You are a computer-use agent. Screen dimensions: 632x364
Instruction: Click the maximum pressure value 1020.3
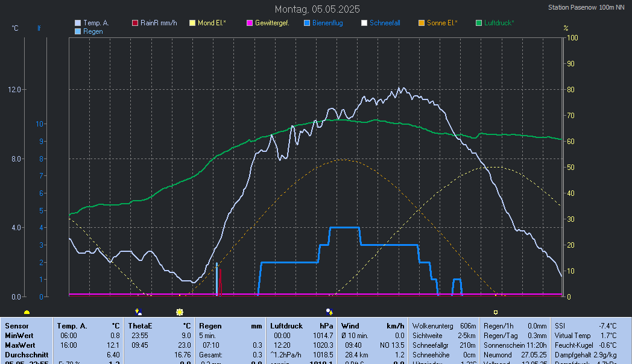(323, 345)
